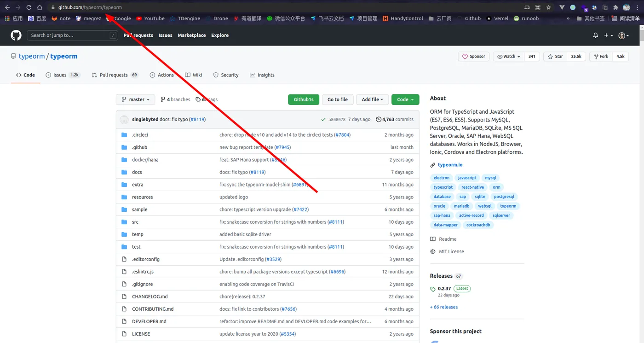Click the green Github1s button
Viewport: 644px width, 343px height.
[x=304, y=99]
